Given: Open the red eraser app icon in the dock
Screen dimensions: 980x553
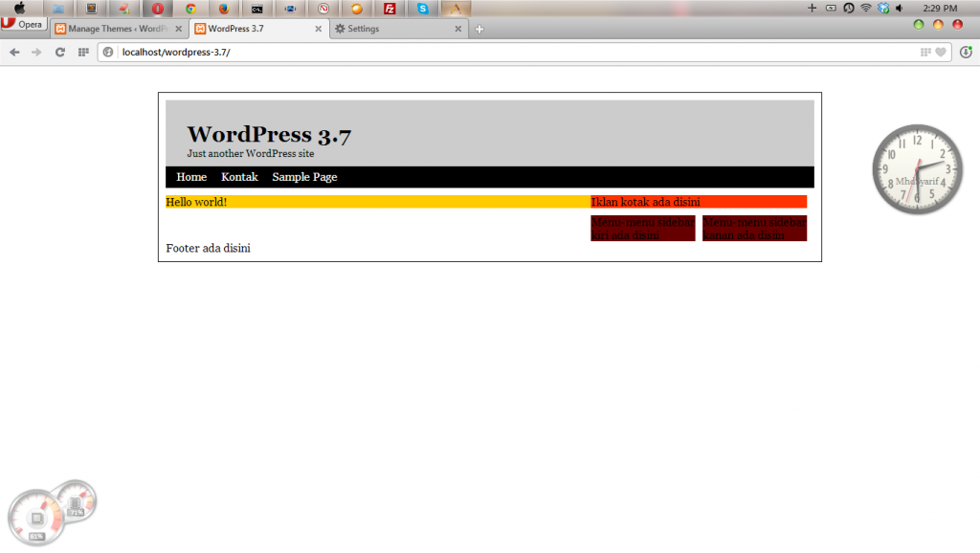Looking at the screenshot, I should click(x=124, y=9).
